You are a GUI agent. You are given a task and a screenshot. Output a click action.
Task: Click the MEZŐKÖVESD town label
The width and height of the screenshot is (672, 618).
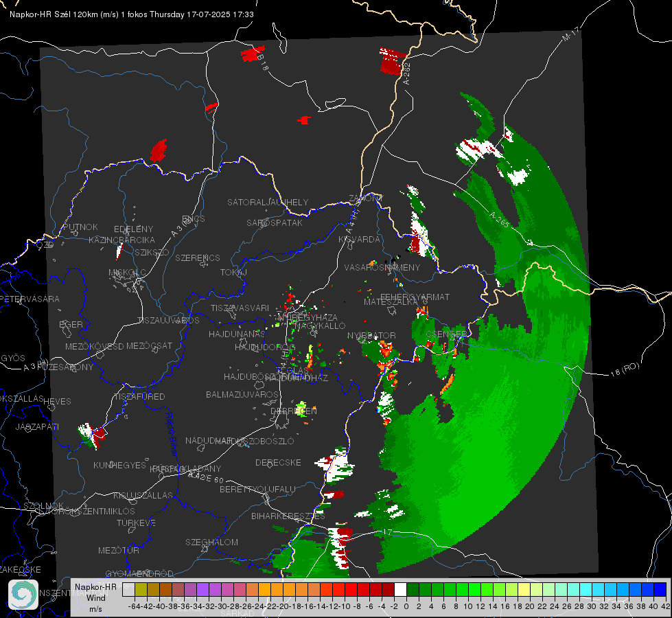pos(95,346)
